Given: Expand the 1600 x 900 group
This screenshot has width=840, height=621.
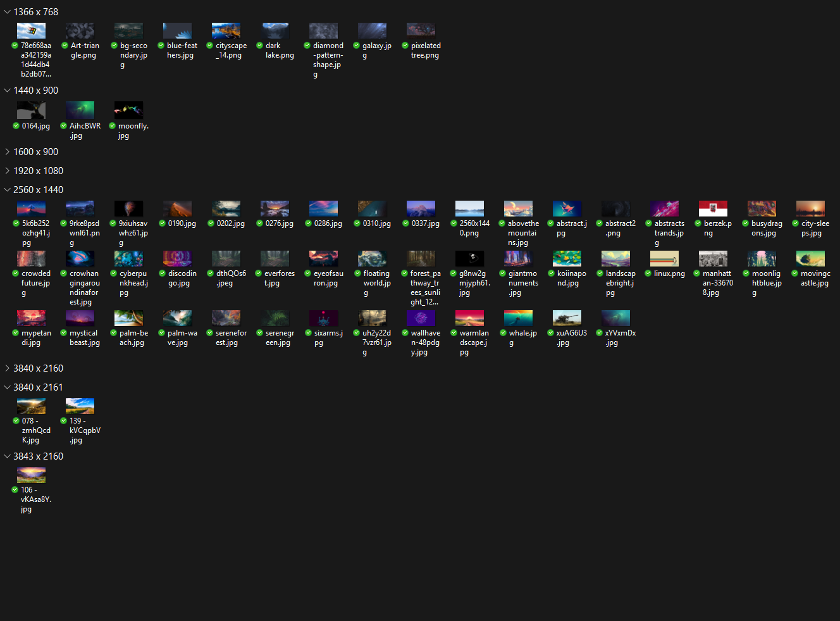Looking at the screenshot, I should 7,152.
